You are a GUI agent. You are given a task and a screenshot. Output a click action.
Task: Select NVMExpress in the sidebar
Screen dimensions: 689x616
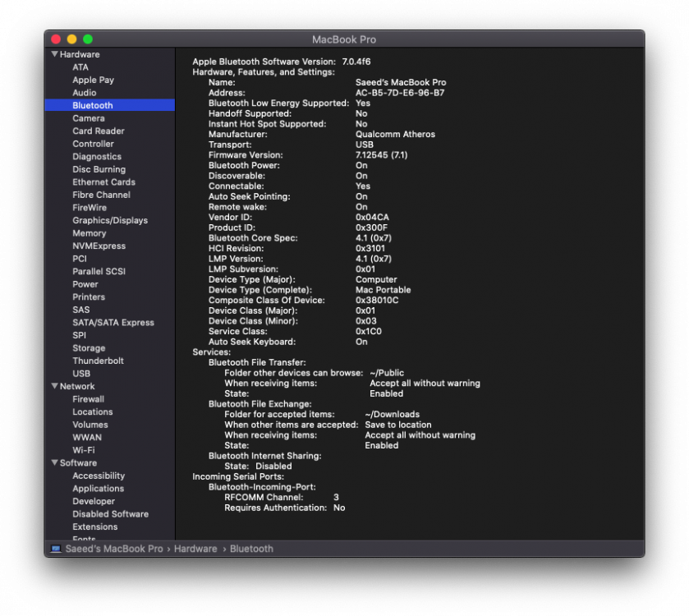(99, 246)
